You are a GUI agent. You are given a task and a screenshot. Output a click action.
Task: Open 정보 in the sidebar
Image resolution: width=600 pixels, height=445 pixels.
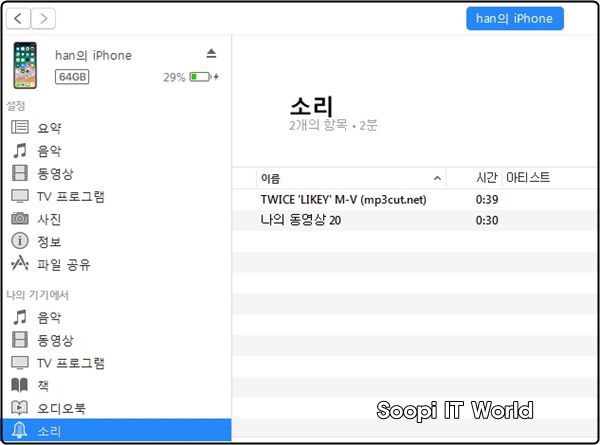tap(49, 242)
